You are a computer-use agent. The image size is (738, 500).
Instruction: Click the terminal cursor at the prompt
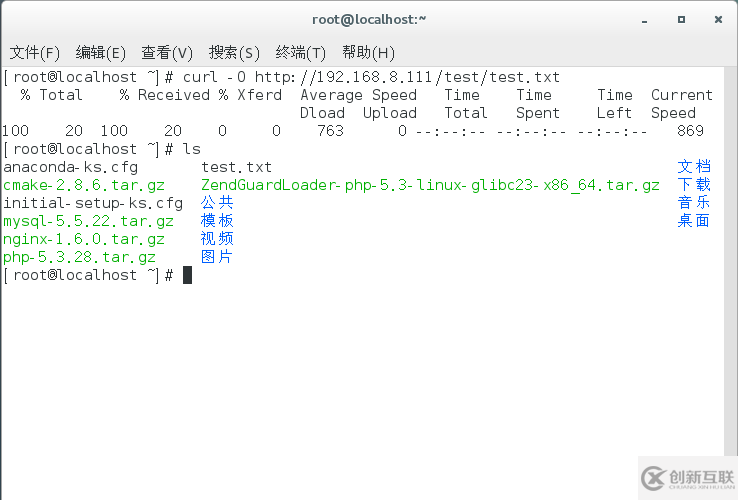tap(187, 275)
